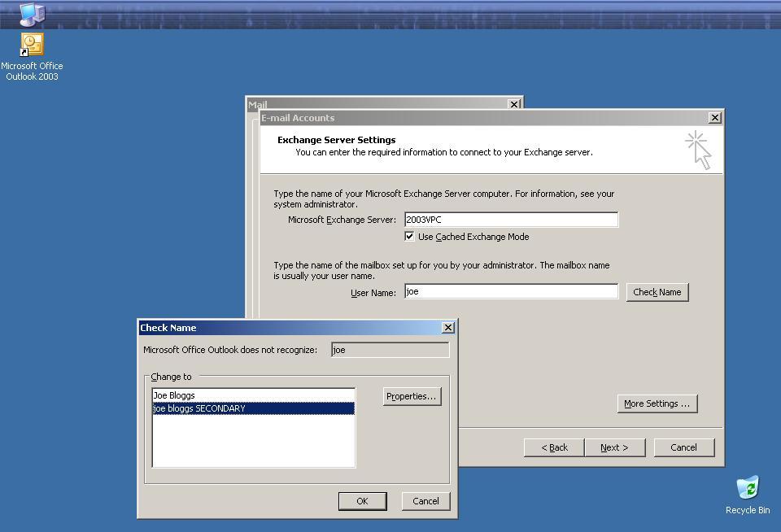This screenshot has width=781, height=532.
Task: Select Joe Bloggs in the Change to list
Action: pos(254,395)
